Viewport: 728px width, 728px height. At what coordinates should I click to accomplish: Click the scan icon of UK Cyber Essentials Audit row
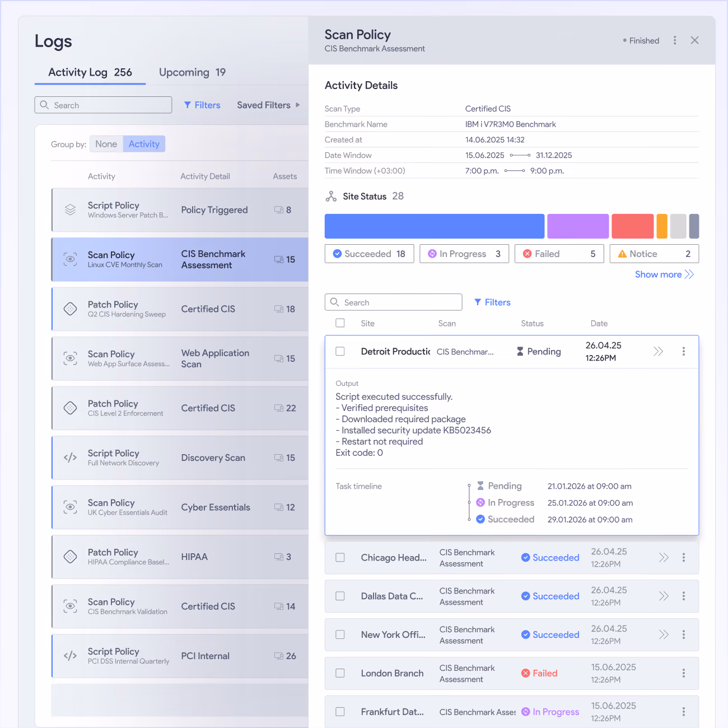click(70, 507)
